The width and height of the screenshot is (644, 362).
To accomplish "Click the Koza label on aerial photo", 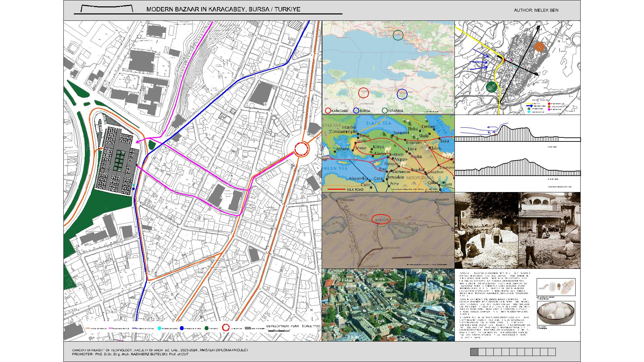I will [380, 279].
